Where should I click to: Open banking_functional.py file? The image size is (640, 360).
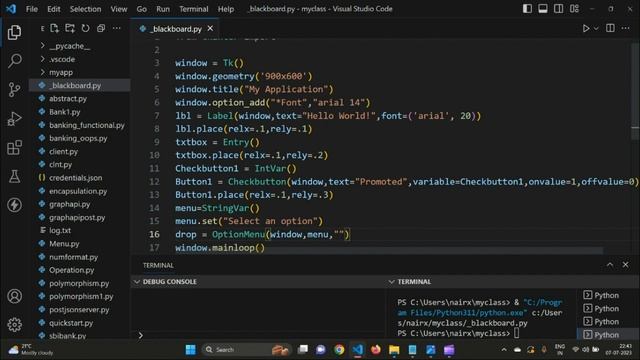tap(87, 125)
